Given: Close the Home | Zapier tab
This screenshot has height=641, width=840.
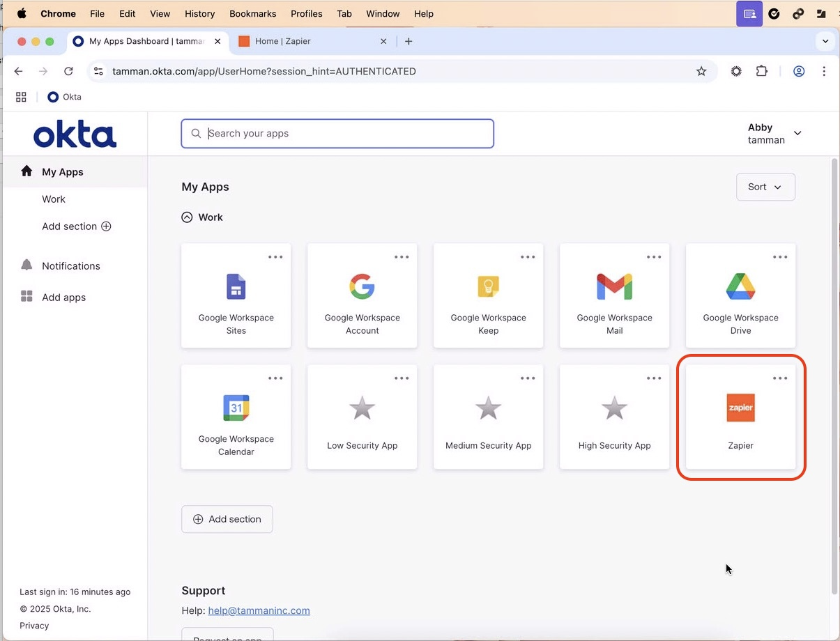Looking at the screenshot, I should pyautogui.click(x=383, y=41).
